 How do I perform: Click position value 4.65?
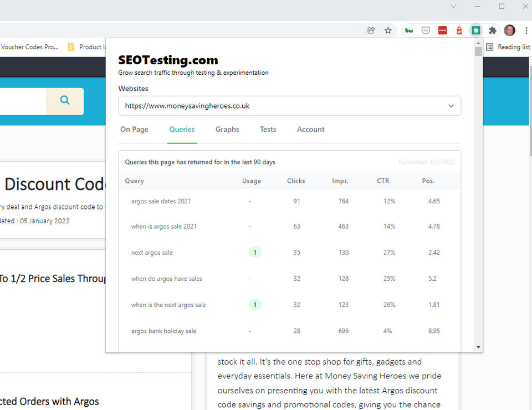pyautogui.click(x=434, y=201)
